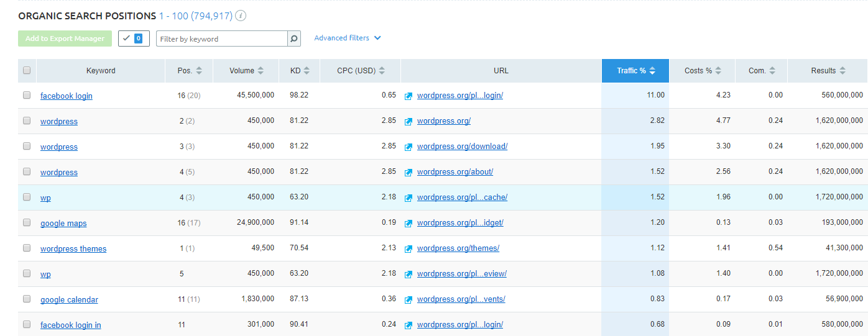
Task: Click Add to Export Manager button
Action: [65, 39]
